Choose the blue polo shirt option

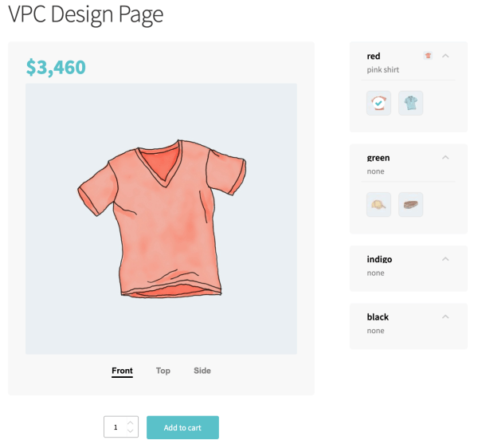coord(410,104)
